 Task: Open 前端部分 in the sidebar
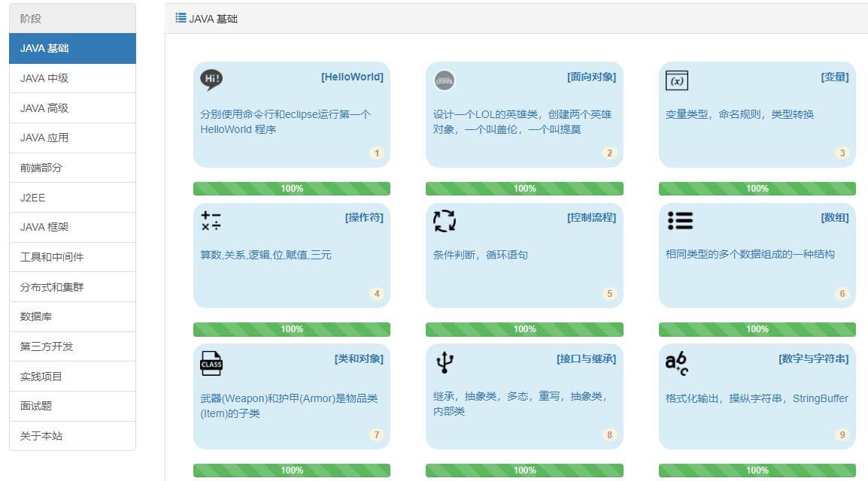[x=72, y=168]
